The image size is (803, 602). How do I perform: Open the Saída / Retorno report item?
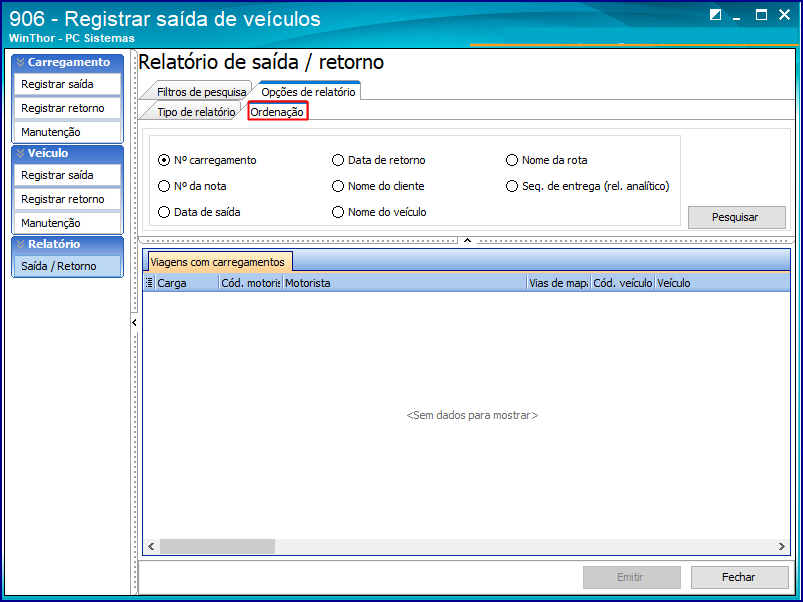(x=67, y=266)
